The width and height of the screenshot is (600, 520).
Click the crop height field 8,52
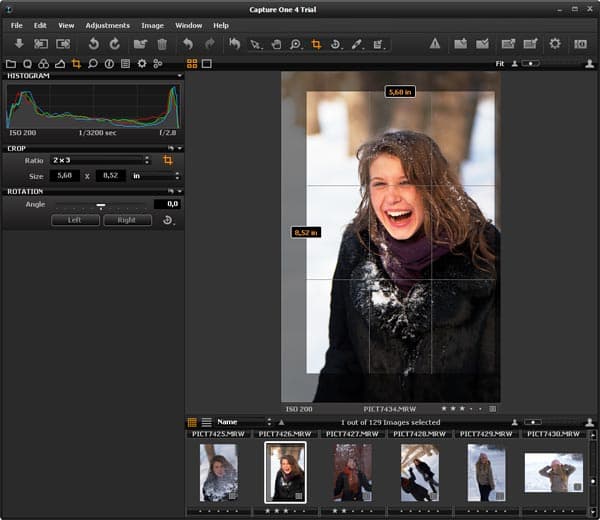tap(111, 176)
